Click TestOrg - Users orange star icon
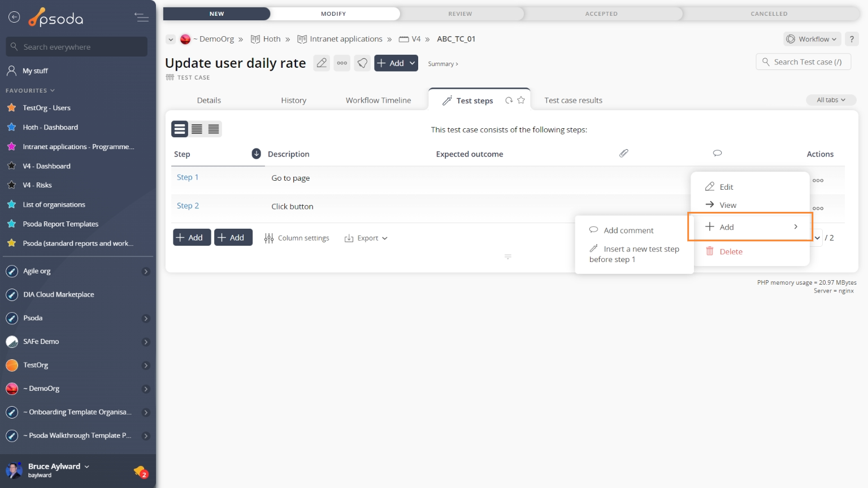The width and height of the screenshot is (868, 488). tap(11, 107)
